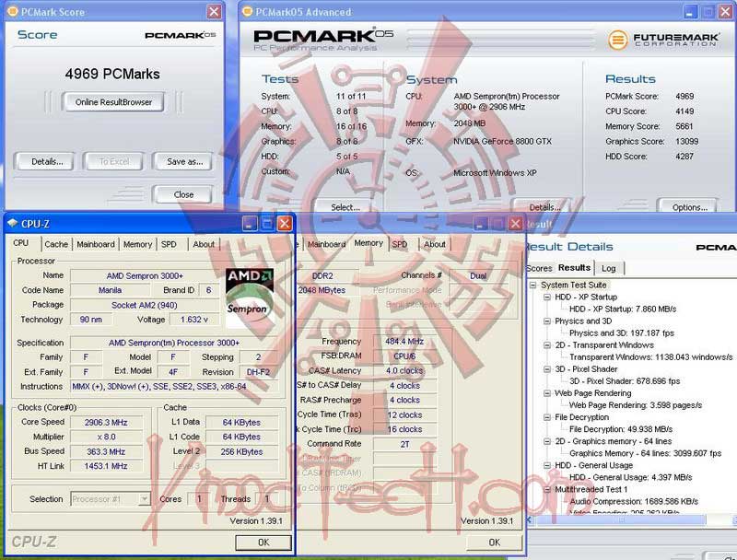Click the Save as... button
This screenshot has width=737, height=560.
click(x=183, y=161)
